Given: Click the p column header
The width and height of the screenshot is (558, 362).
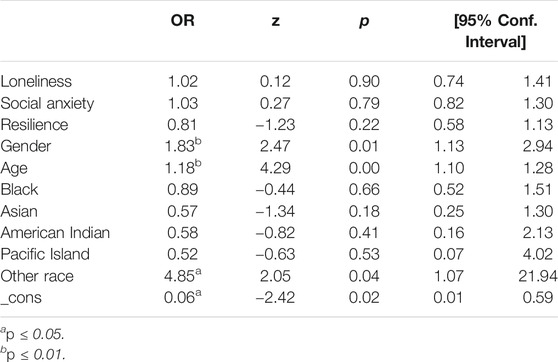Looking at the screenshot, I should tap(364, 22).
